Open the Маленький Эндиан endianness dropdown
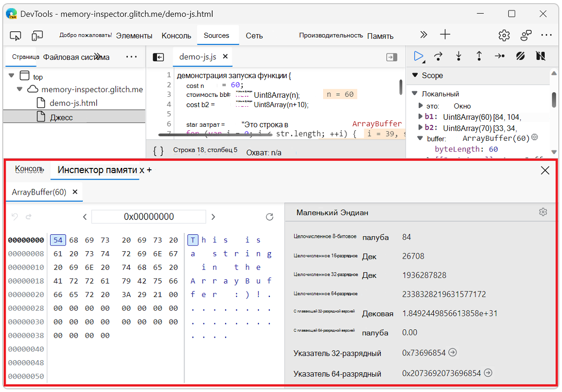Screen dimensions: 562x392 coord(333,213)
